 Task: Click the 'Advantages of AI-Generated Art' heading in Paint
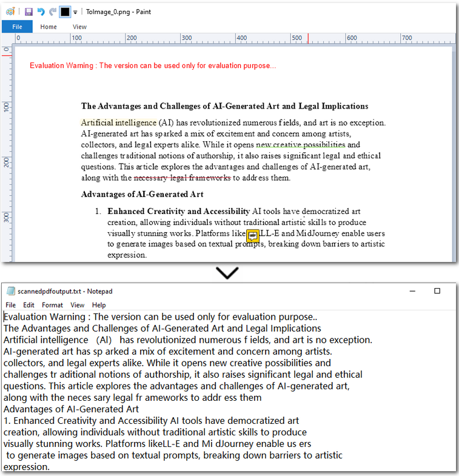pyautogui.click(x=142, y=194)
